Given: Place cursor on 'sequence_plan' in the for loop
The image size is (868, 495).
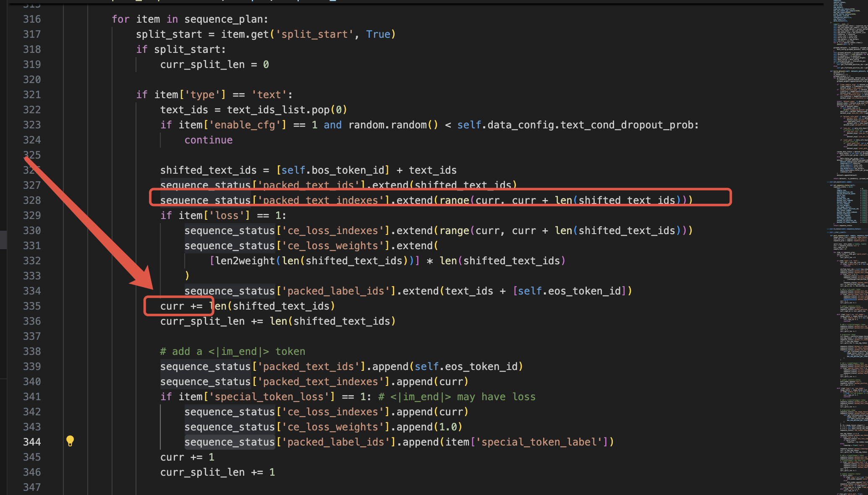Looking at the screenshot, I should point(224,19).
